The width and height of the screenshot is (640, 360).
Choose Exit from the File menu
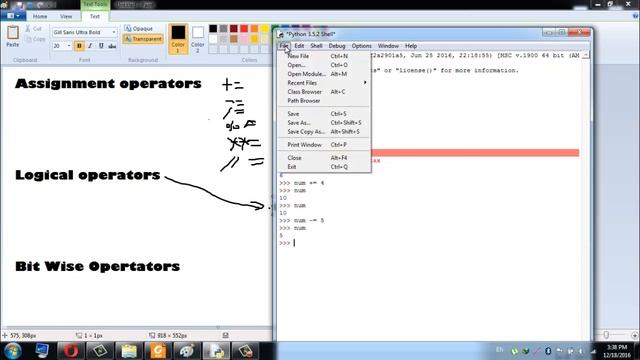tap(324, 167)
